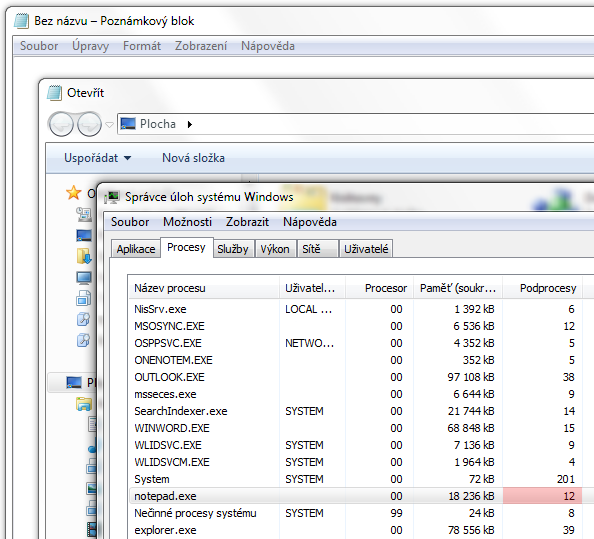Open Notepad's Formát menu
Image resolution: width=594 pixels, height=539 pixels.
click(142, 46)
